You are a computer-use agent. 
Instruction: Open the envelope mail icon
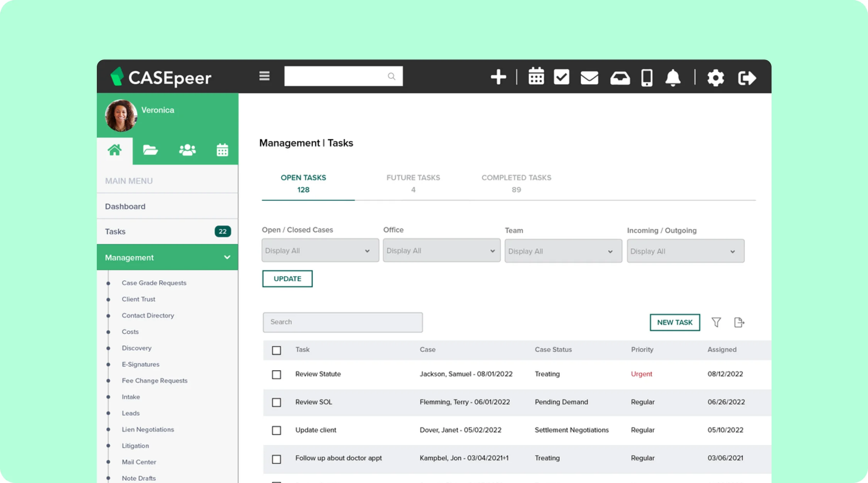(x=589, y=78)
